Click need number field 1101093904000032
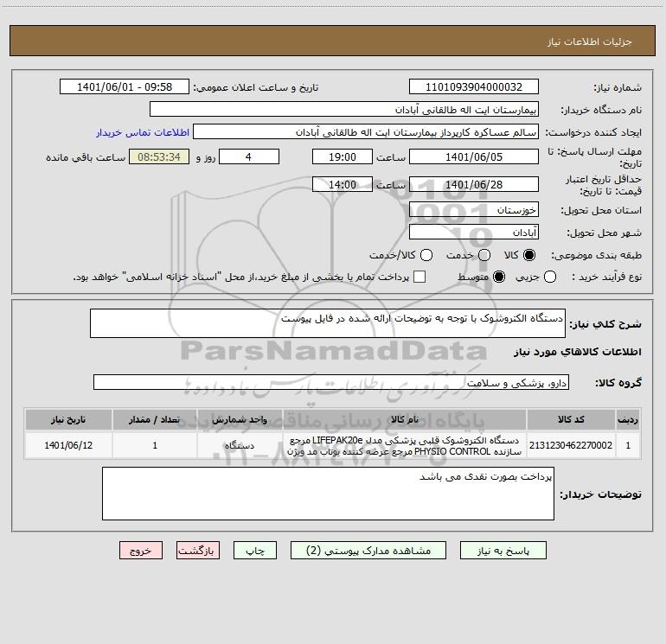 tap(474, 87)
